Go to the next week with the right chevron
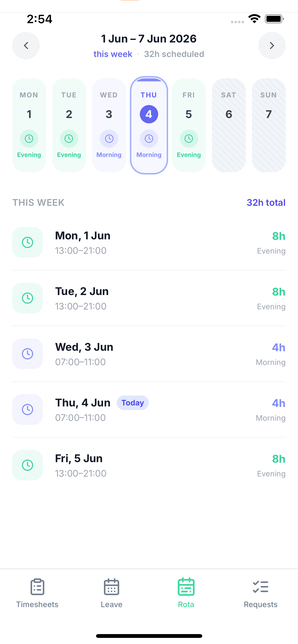This screenshot has height=644, width=298. tap(272, 46)
